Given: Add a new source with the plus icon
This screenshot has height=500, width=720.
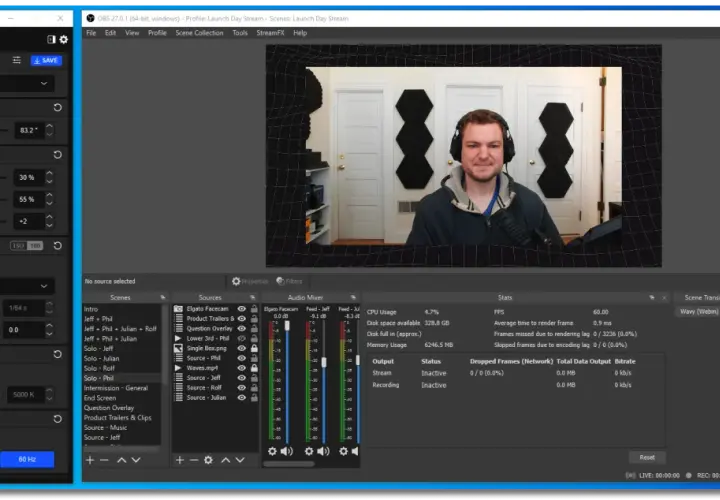Looking at the screenshot, I should (180, 460).
